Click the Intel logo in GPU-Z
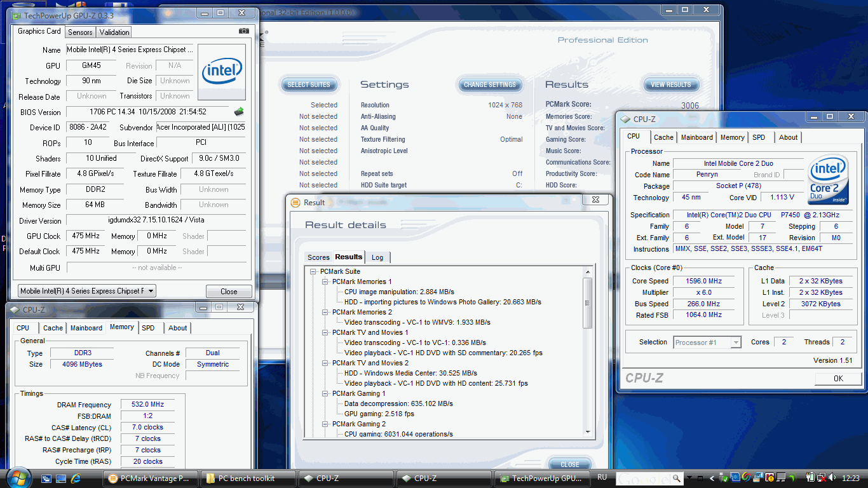The width and height of the screenshot is (868, 488). [x=222, y=72]
